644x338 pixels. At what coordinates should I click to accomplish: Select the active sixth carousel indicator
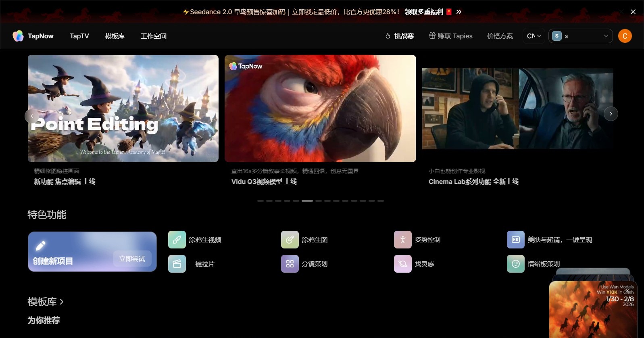(x=307, y=200)
